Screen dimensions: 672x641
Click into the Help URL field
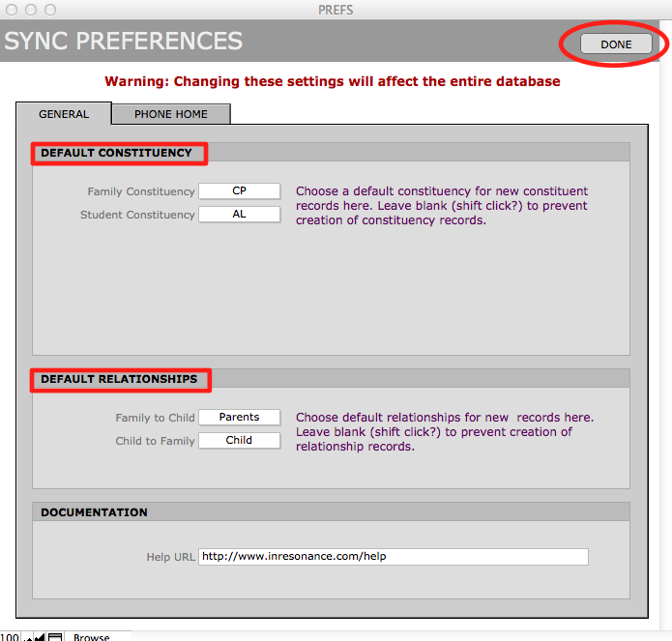pos(393,557)
